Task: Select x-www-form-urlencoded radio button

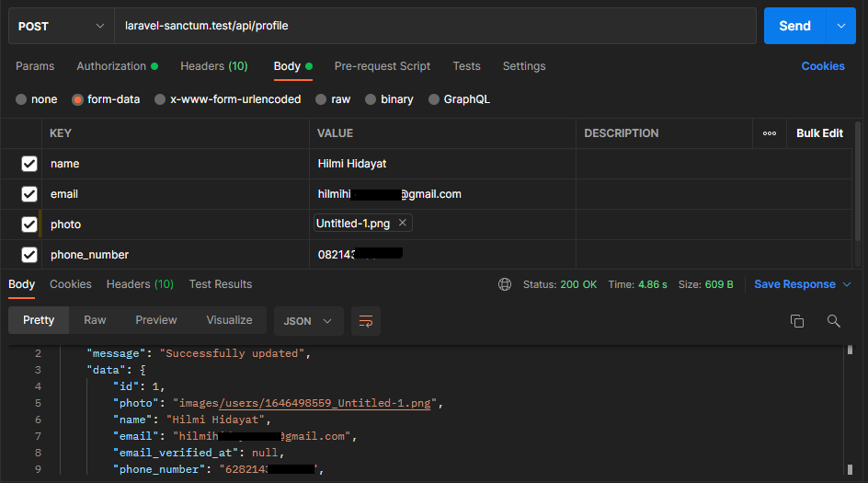Action: (160, 99)
